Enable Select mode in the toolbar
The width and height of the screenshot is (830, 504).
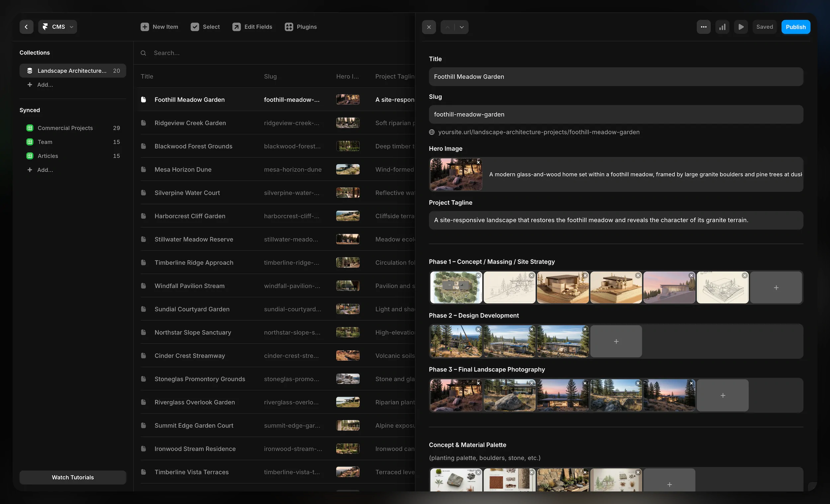[205, 27]
